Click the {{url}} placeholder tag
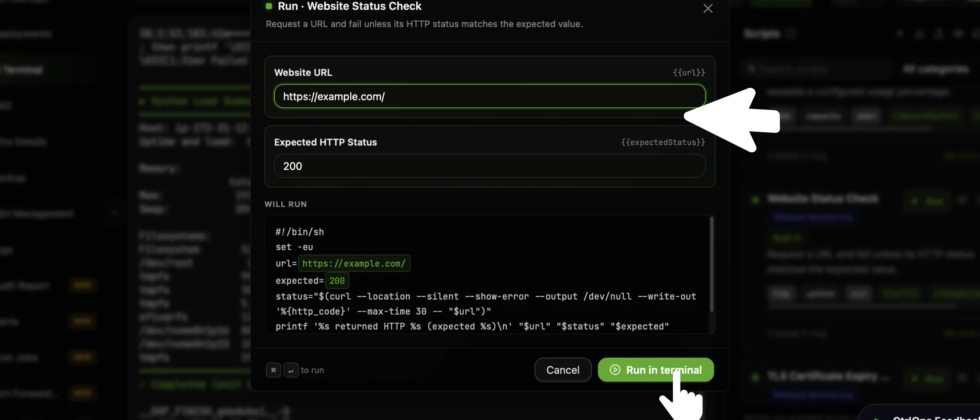 click(689, 73)
